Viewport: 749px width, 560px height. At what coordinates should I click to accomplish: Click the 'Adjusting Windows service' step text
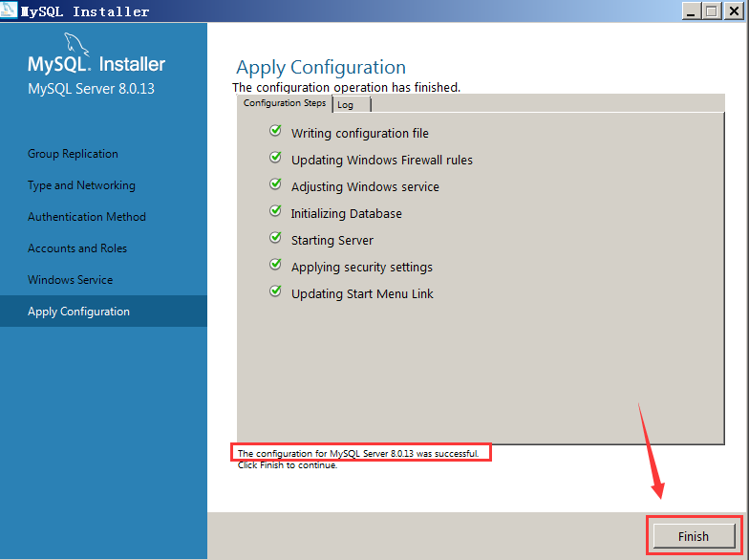click(365, 187)
